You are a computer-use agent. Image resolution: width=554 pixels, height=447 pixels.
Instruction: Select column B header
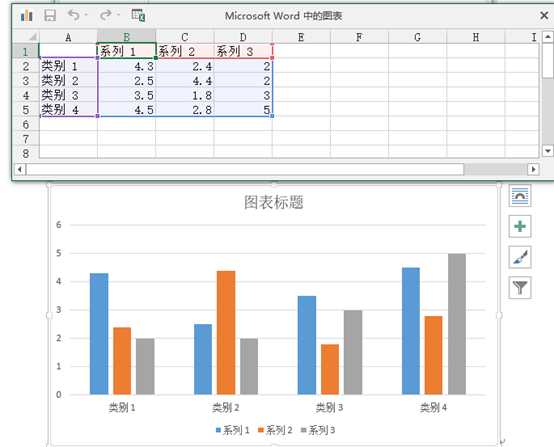pyautogui.click(x=126, y=37)
